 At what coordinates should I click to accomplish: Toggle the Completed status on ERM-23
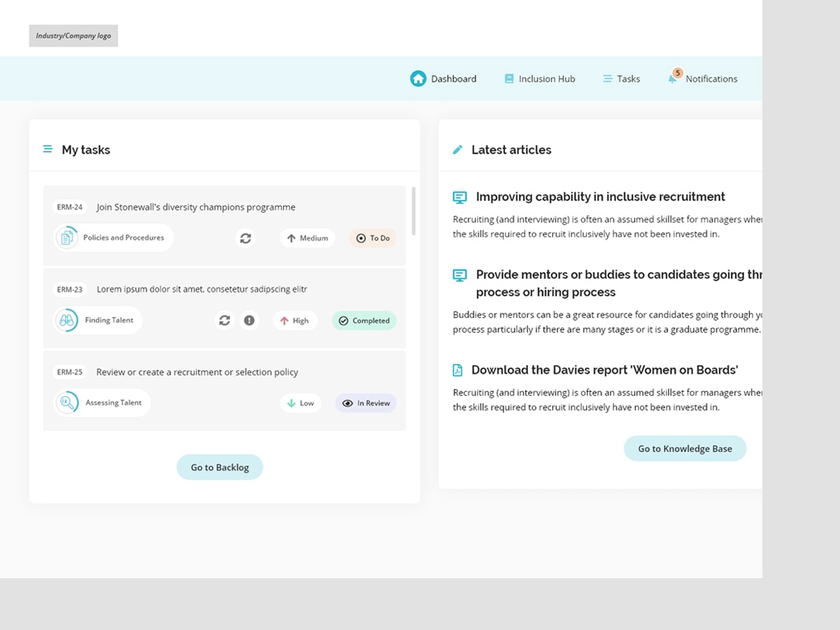[364, 320]
